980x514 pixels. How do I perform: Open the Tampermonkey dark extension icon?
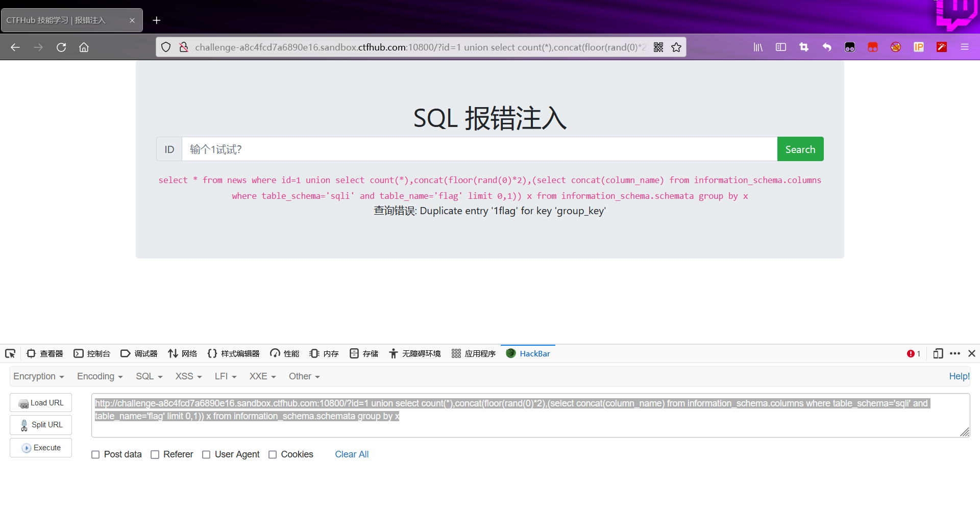tap(850, 47)
